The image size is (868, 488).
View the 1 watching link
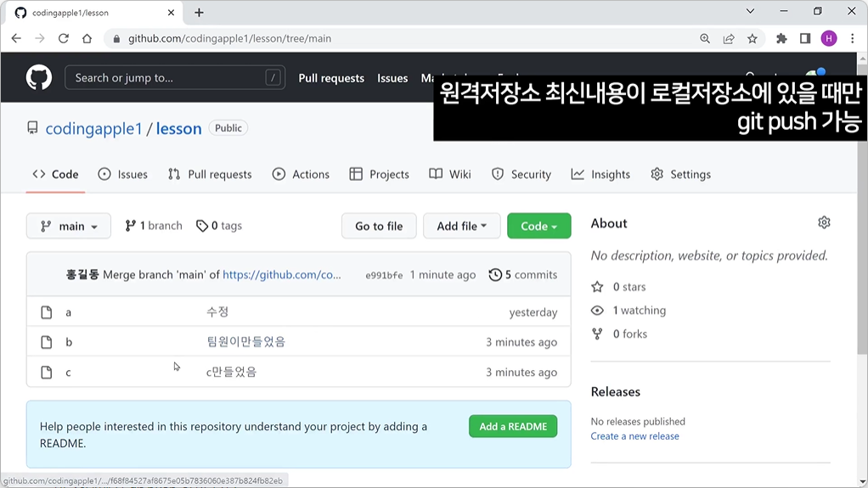pos(628,311)
